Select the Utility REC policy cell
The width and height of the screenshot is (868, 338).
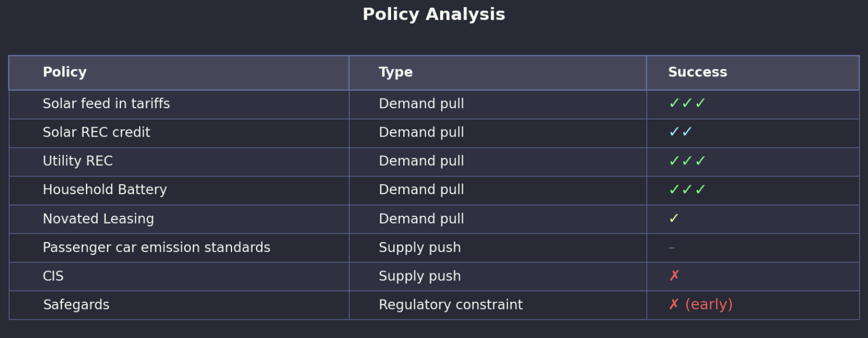(x=78, y=162)
